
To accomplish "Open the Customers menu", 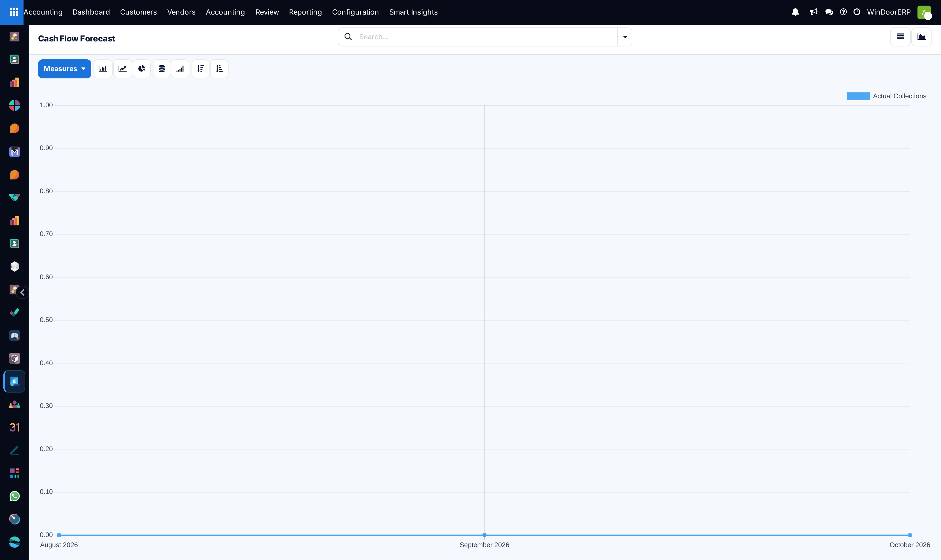I will (139, 12).
